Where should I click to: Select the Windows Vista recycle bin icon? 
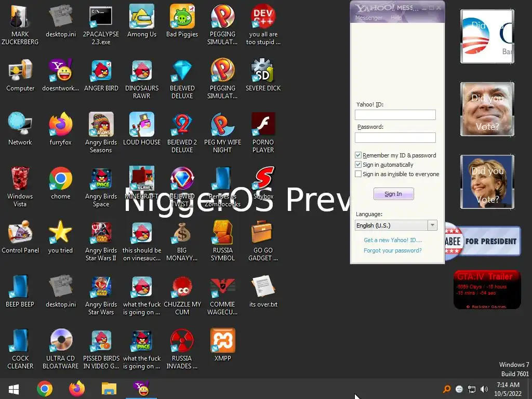pos(20,187)
